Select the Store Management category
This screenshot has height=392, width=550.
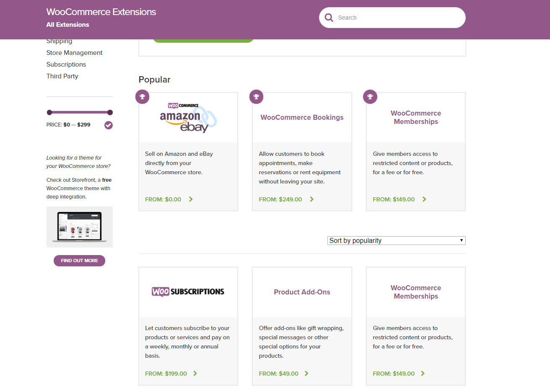[x=74, y=53]
